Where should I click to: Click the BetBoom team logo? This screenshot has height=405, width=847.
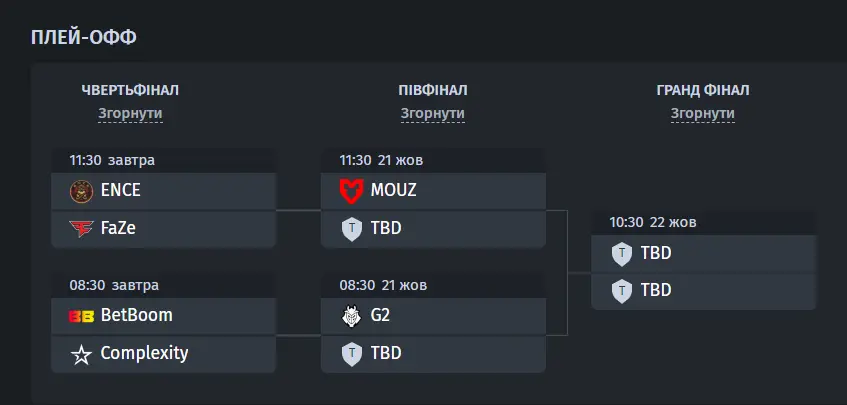click(82, 316)
